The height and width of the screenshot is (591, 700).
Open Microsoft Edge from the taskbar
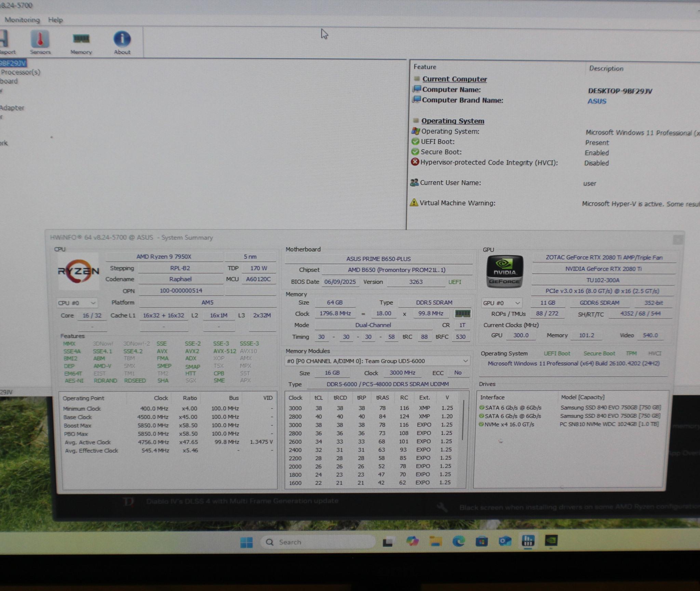pyautogui.click(x=458, y=541)
